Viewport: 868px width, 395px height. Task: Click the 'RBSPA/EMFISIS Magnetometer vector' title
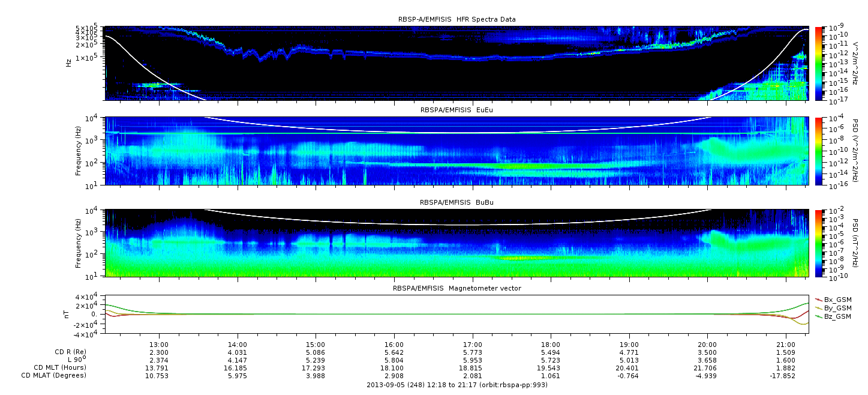[457, 288]
